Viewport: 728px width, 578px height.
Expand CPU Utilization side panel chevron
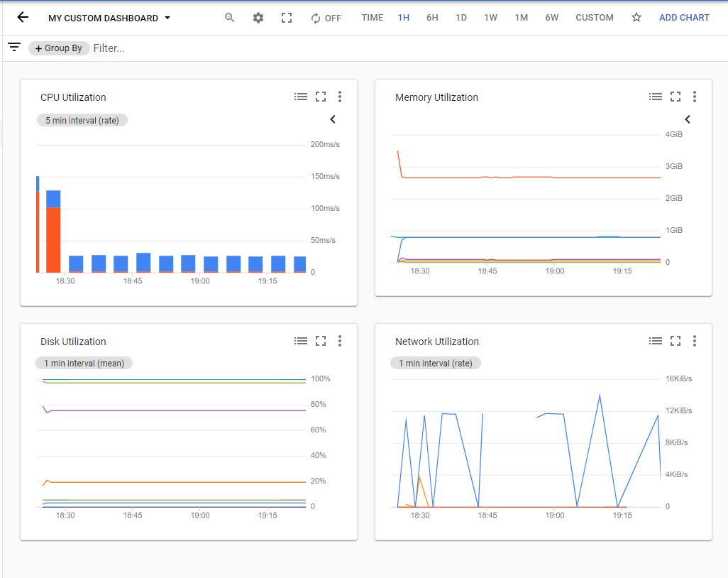[x=333, y=119]
